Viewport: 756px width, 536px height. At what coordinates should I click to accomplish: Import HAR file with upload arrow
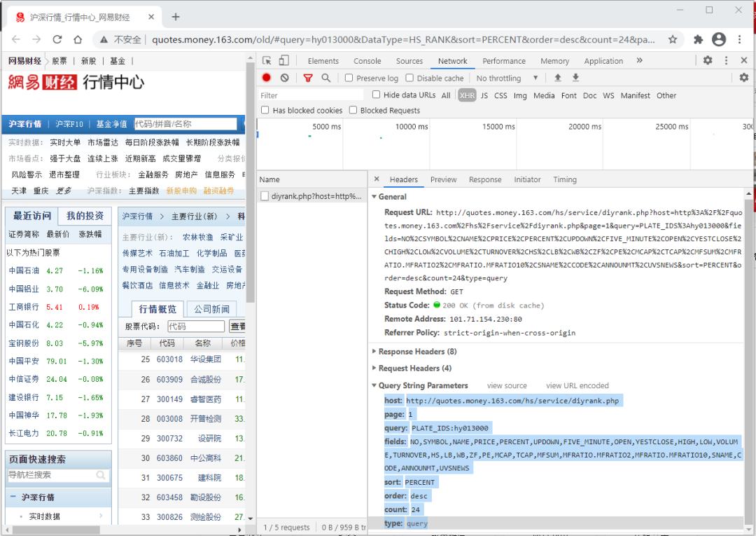(x=558, y=78)
